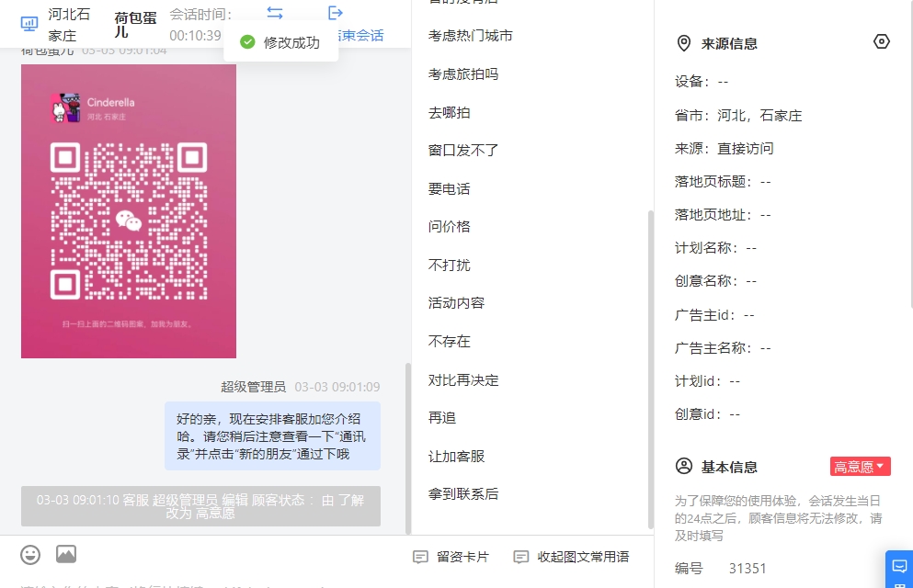Collapse quick phrases via 收起图文常用语

pos(571,557)
